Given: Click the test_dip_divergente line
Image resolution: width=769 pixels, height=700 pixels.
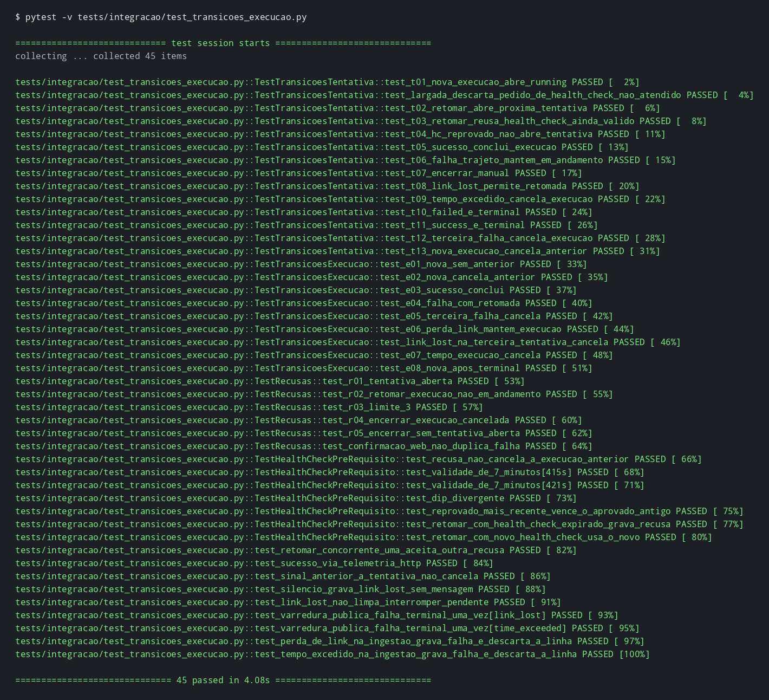Looking at the screenshot, I should click(x=296, y=498).
